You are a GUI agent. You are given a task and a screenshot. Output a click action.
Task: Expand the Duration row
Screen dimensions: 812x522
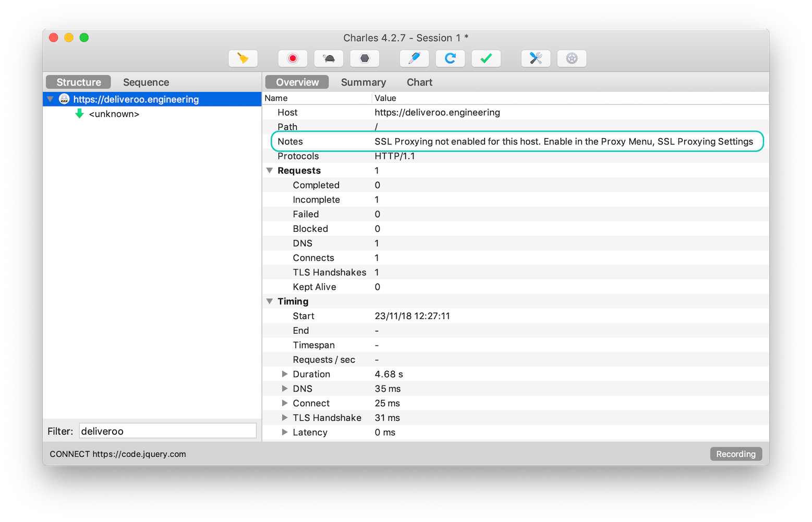click(285, 374)
